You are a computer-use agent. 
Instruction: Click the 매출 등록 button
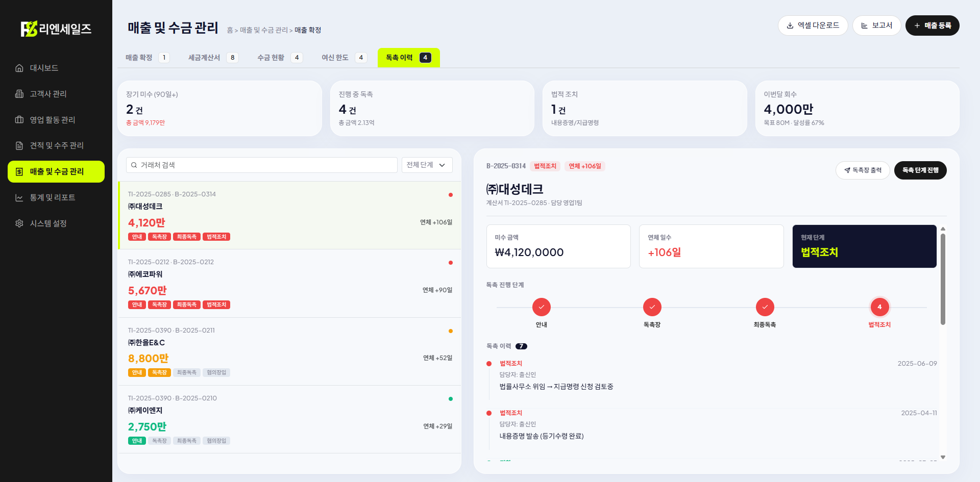932,26
